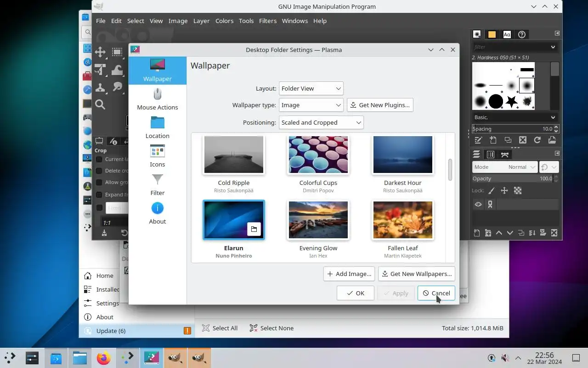Click the Create new brush icon

pos(493,140)
